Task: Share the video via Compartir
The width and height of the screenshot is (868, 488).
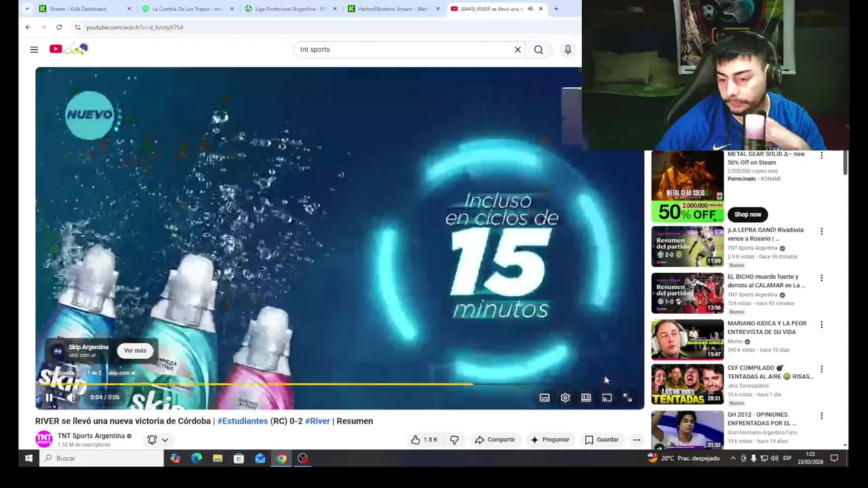Action: (x=495, y=440)
